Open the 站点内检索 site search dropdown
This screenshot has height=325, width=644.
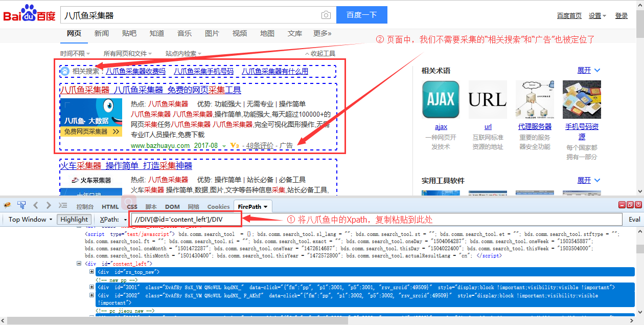coord(183,53)
